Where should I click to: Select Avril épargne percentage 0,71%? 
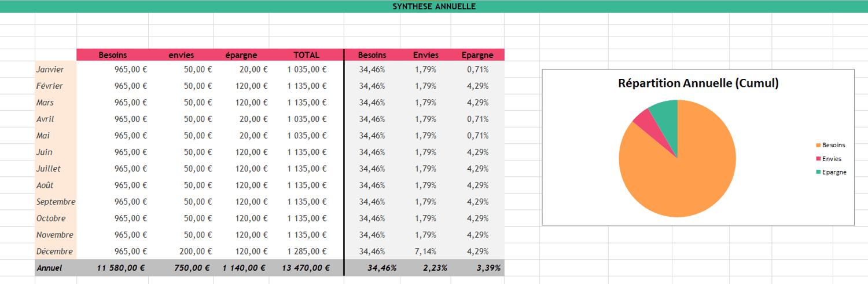[x=478, y=119]
